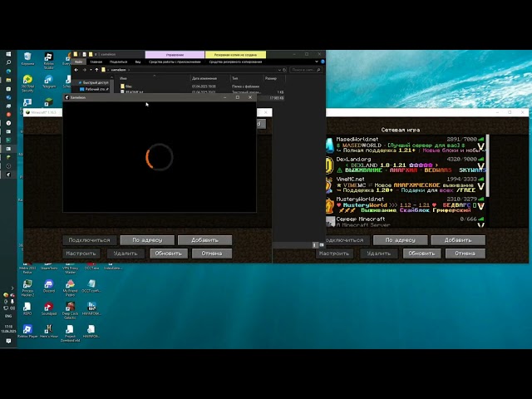Click the taskbar search magnifier icon
Viewport: 532px width, 399px height.
tap(8, 62)
